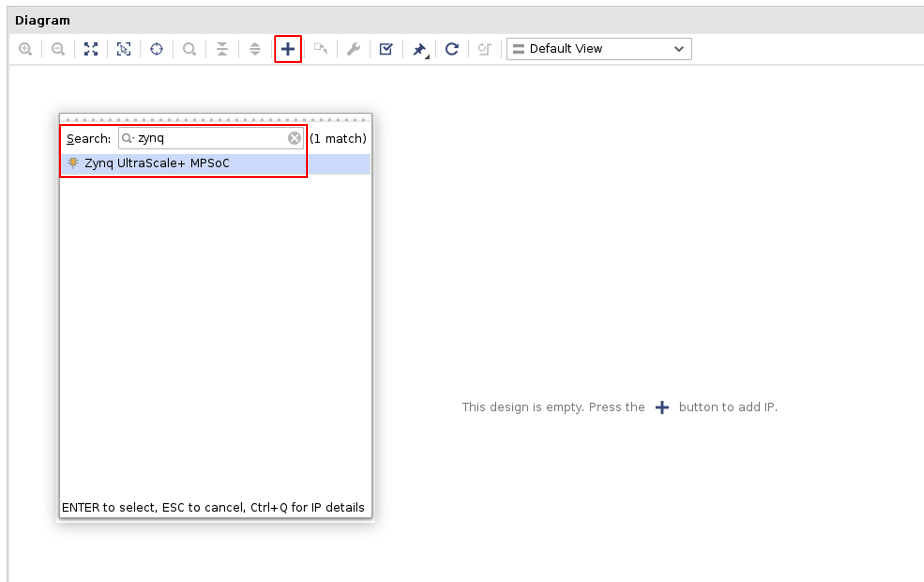Click the Diagram panel title
924x582 pixels.
click(43, 21)
